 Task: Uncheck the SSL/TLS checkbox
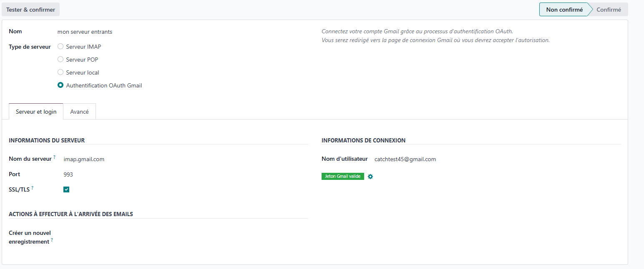point(66,189)
